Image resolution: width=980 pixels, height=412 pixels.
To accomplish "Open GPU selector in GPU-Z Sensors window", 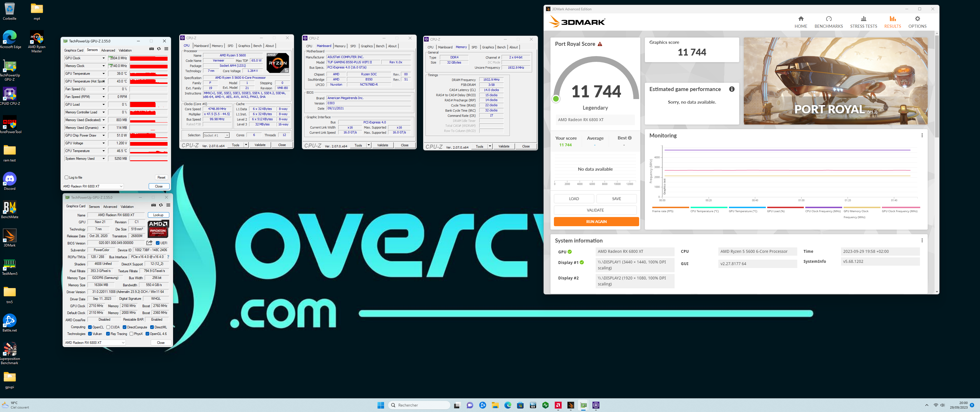I will [x=93, y=186].
